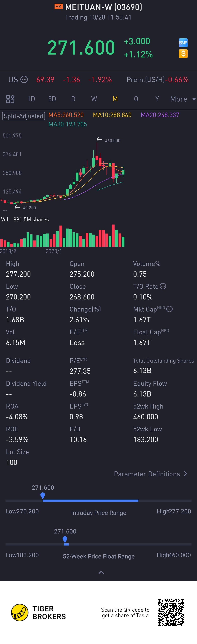Tap the Parameter Definitions chevron arrow
The height and width of the screenshot is (644, 197).
pos(185,474)
